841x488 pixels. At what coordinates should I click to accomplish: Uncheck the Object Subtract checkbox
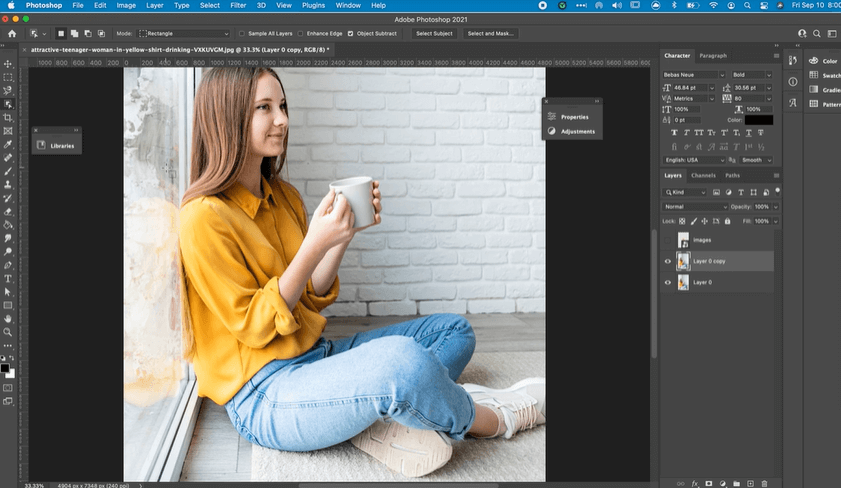pyautogui.click(x=350, y=33)
